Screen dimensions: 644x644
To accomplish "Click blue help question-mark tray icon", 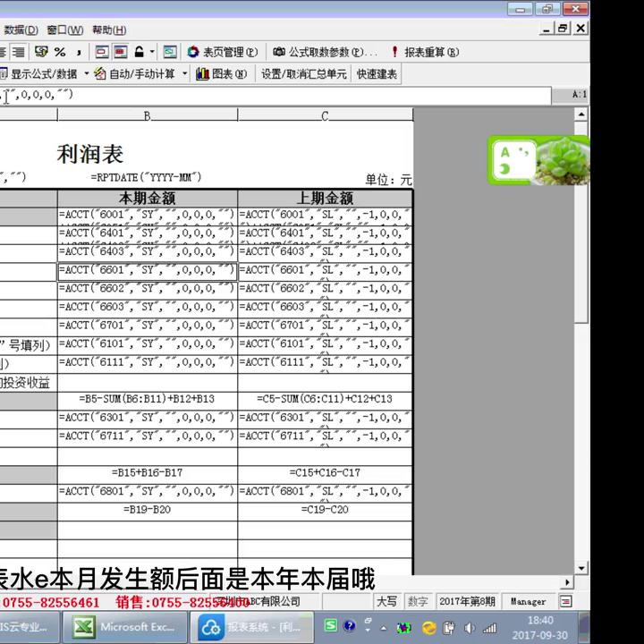I will coord(350,625).
